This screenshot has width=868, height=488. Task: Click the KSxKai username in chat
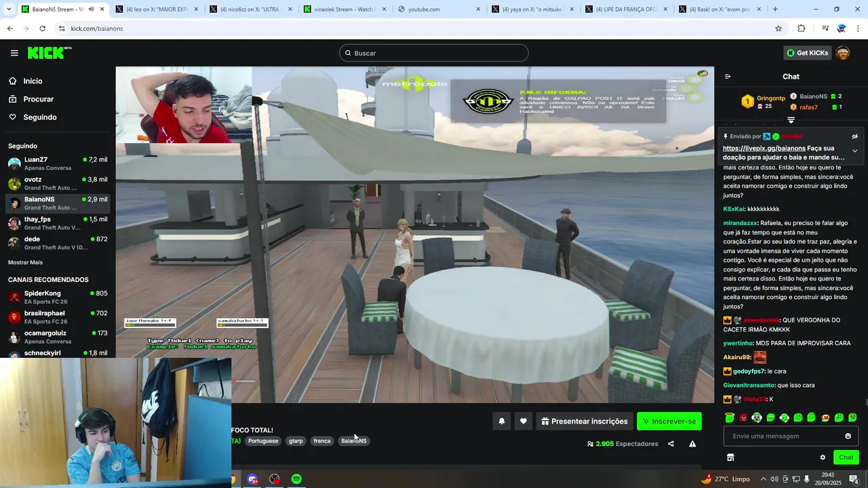click(733, 209)
